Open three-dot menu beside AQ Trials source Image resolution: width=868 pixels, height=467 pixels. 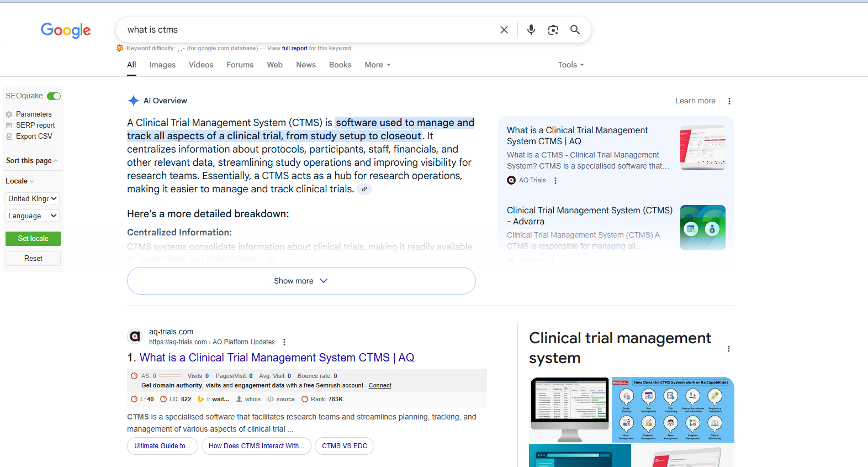pyautogui.click(x=555, y=181)
